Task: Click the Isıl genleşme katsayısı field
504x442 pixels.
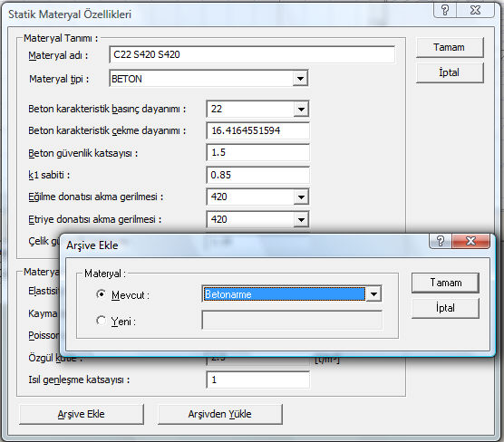Action: (x=257, y=380)
